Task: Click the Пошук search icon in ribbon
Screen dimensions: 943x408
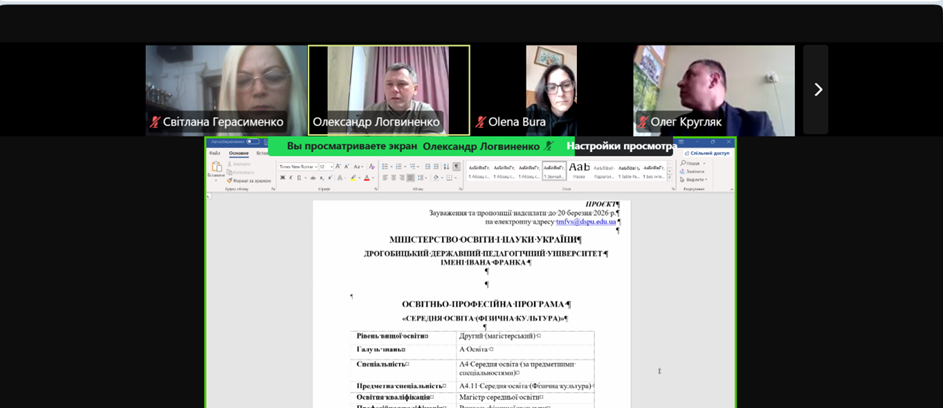Action: click(x=684, y=163)
